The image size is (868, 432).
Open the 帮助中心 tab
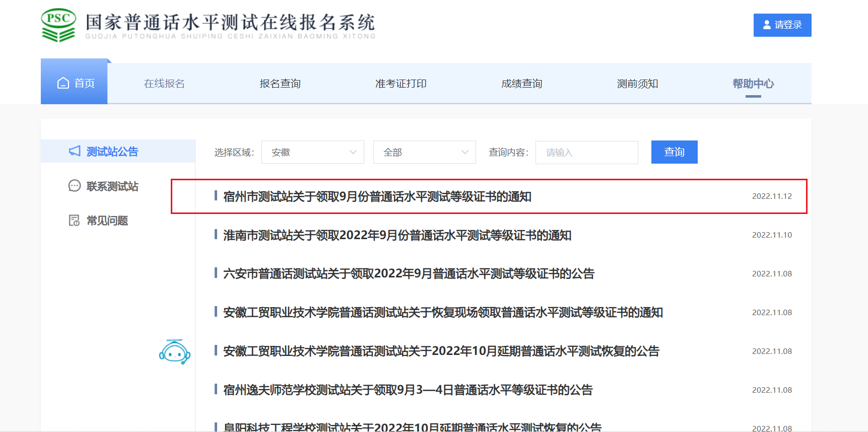tap(753, 84)
